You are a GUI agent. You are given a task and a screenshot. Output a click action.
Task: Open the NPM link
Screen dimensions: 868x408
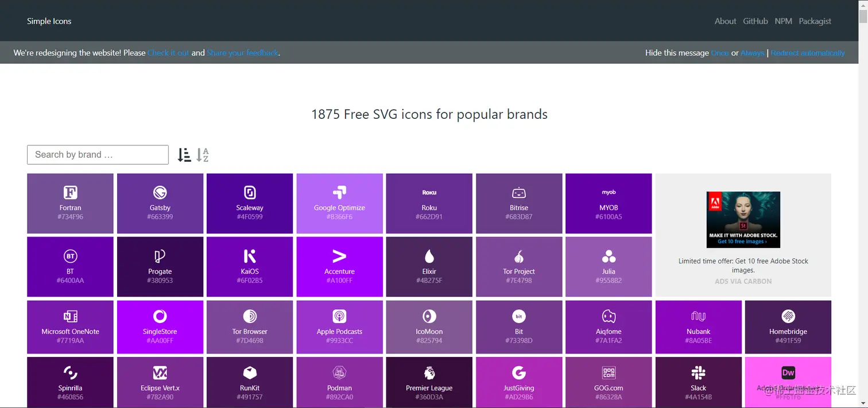(x=783, y=21)
